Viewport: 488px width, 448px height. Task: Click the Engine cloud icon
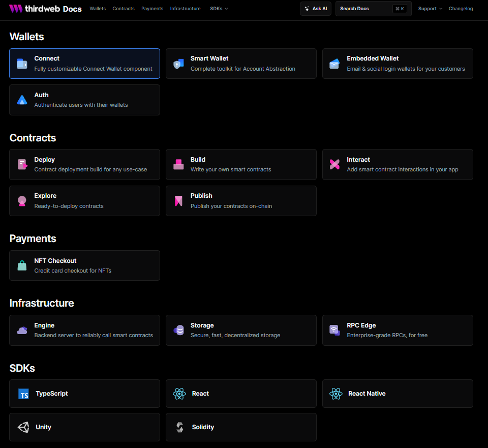click(x=22, y=331)
